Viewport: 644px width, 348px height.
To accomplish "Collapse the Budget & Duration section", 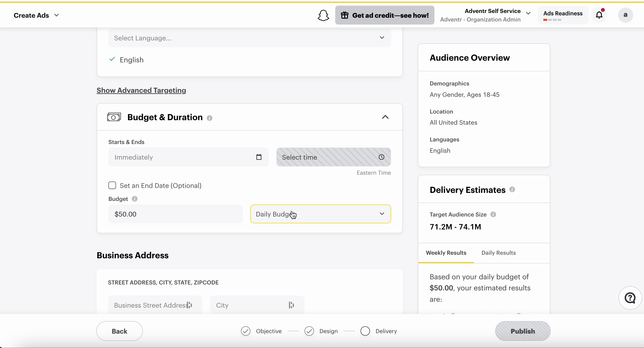I will (385, 117).
